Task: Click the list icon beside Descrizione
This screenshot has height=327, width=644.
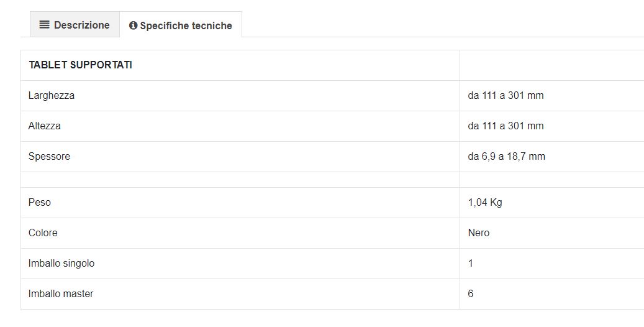Action: (x=44, y=25)
